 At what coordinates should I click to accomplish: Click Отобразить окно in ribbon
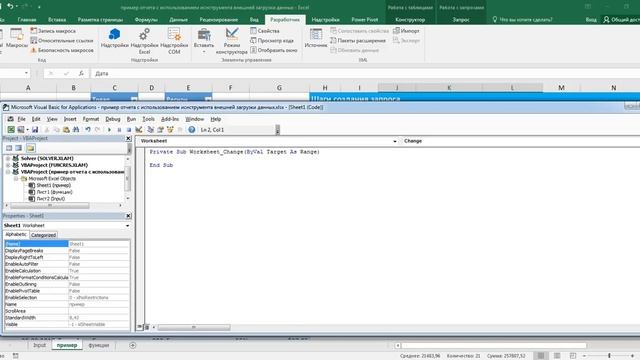(x=273, y=50)
